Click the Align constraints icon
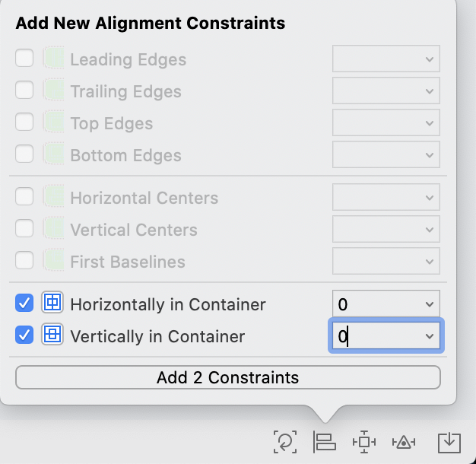Image resolution: width=476 pixels, height=464 pixels. pyautogui.click(x=325, y=441)
